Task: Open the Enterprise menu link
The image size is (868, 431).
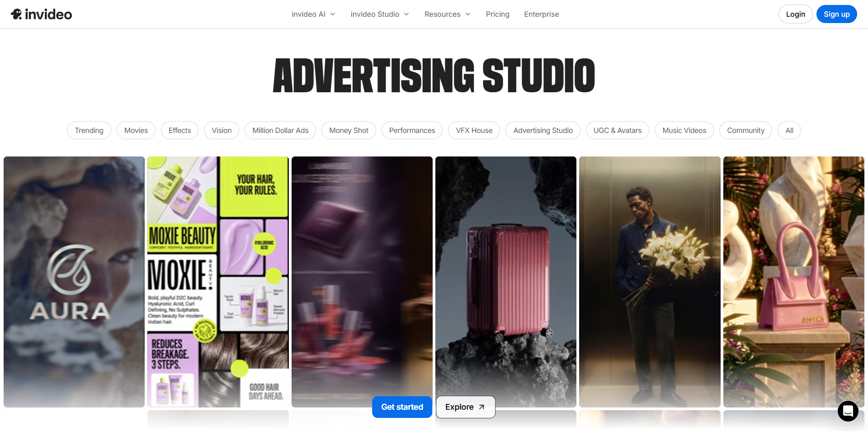Action: point(541,14)
